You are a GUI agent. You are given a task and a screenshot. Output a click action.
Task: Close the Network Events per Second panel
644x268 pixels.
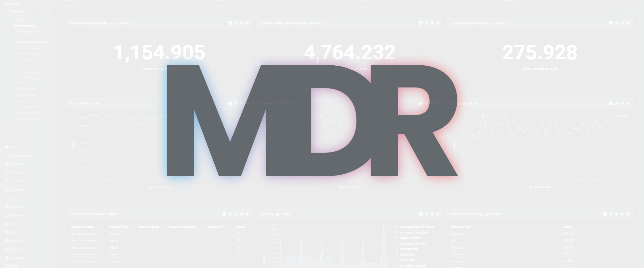pyautogui.click(x=247, y=23)
